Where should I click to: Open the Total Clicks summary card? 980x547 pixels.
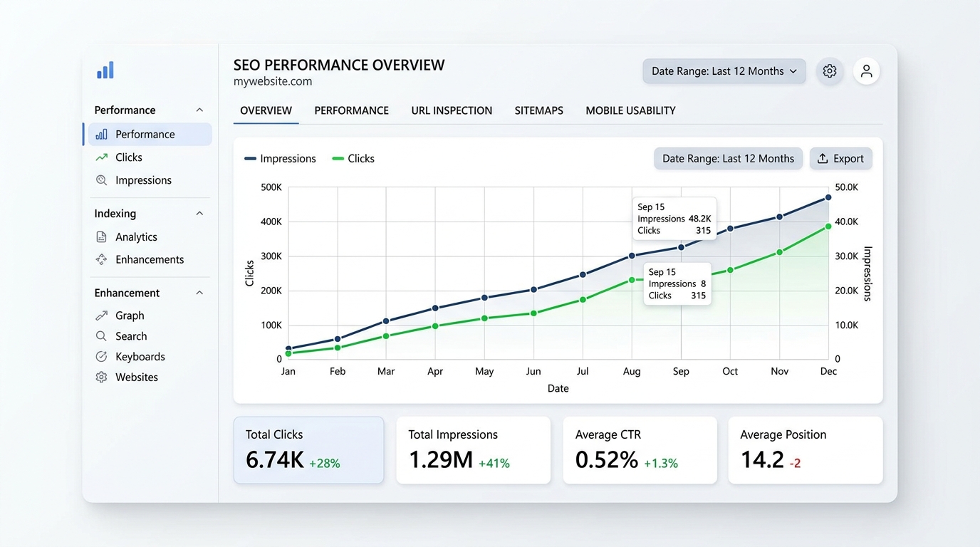pyautogui.click(x=308, y=450)
